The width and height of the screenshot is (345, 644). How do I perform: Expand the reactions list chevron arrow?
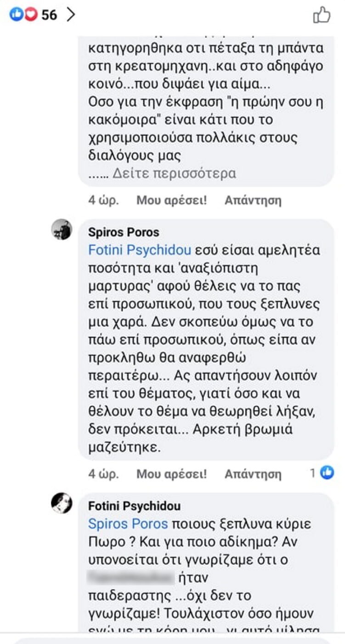point(70,15)
